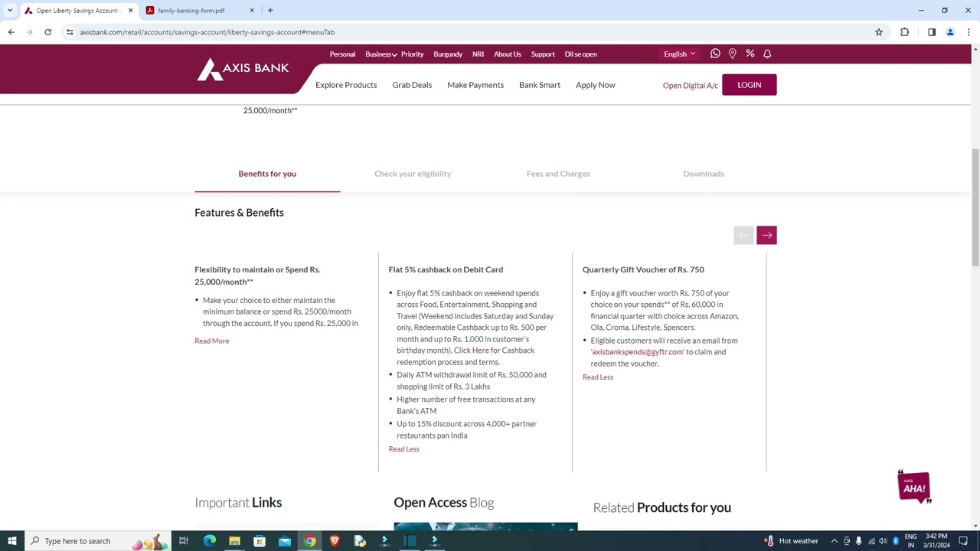Screen dimensions: 980x551
Task: Open the Mail app from taskbar
Action: point(285,541)
